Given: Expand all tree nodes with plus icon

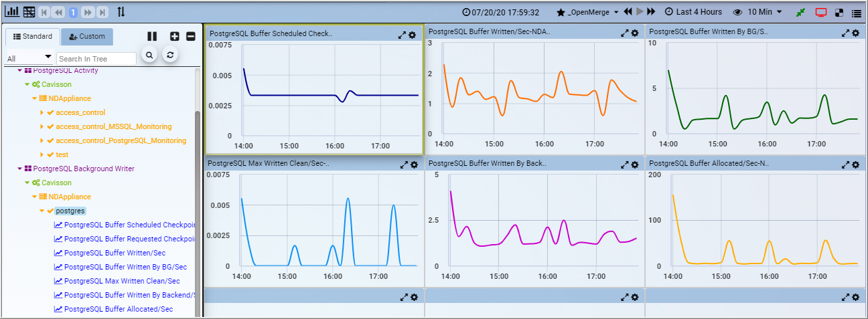Looking at the screenshot, I should coord(175,36).
